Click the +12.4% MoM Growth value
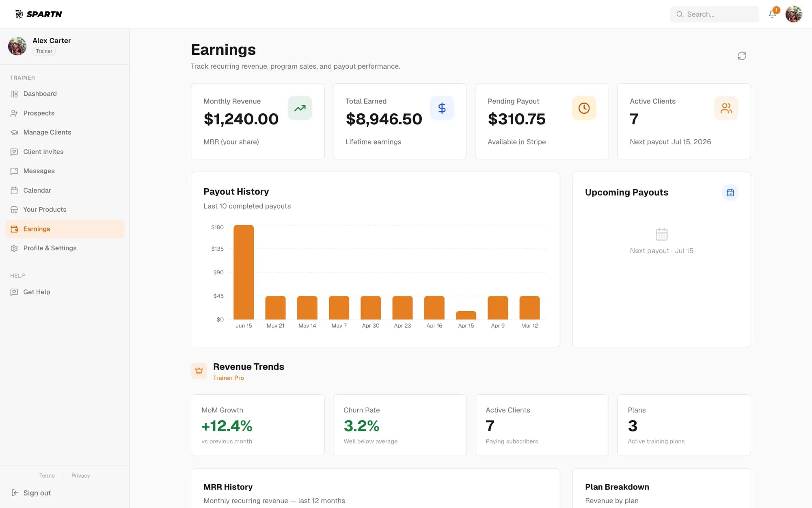Screen dimensions: 812x508 pos(227,426)
